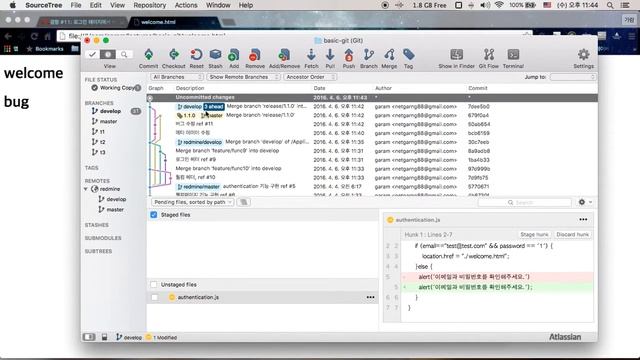Click the Discard hunk button
Screen dimensions: 640x360
(x=572, y=235)
